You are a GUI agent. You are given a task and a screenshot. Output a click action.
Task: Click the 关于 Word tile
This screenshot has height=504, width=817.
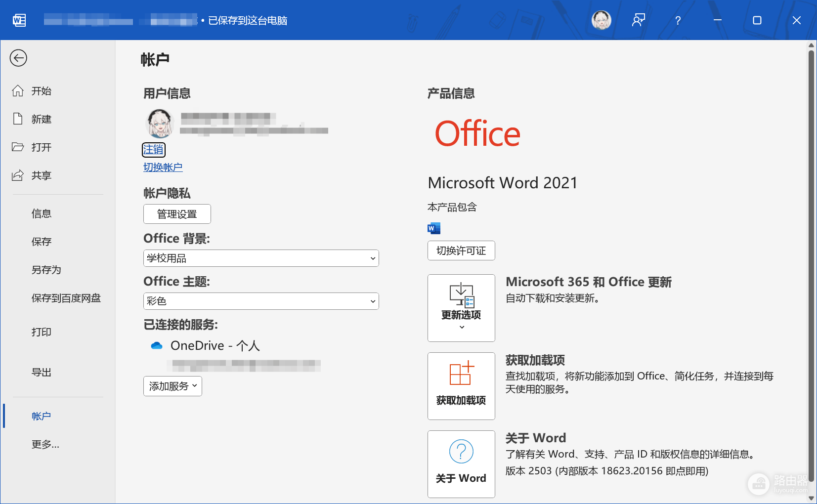(461, 464)
